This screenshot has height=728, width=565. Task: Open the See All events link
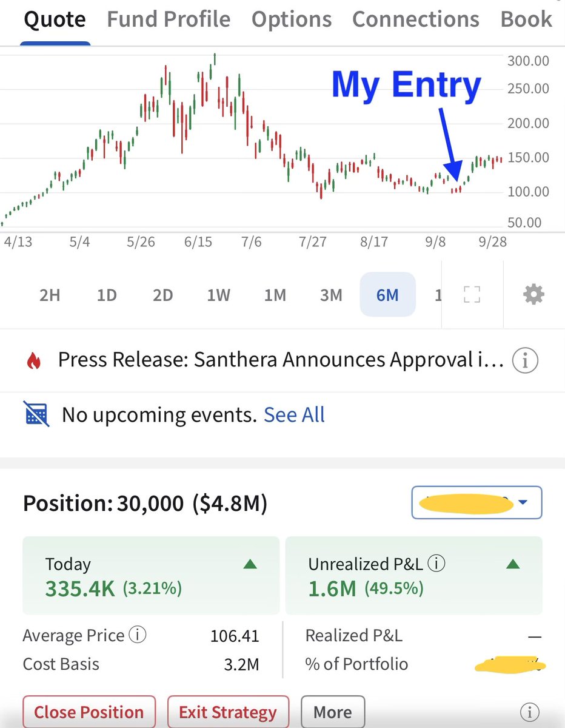[x=295, y=415]
